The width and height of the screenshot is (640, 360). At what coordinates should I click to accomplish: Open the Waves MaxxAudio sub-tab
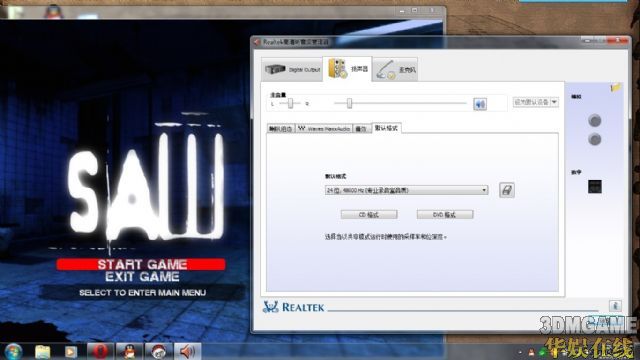click(x=324, y=129)
